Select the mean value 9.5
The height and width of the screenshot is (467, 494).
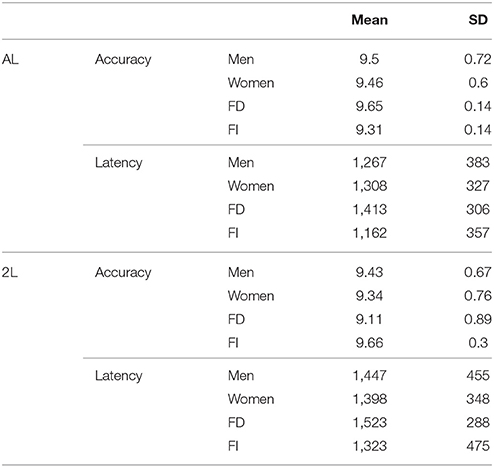[x=369, y=59]
